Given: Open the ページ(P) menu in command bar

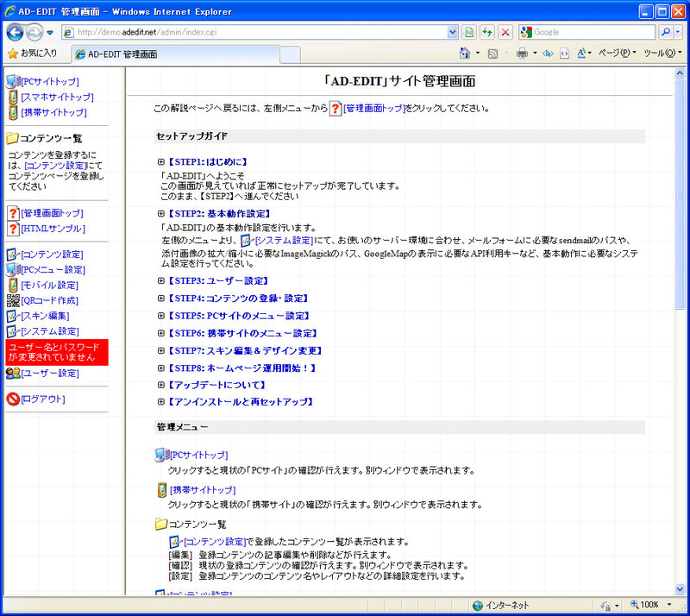Looking at the screenshot, I should tap(618, 53).
